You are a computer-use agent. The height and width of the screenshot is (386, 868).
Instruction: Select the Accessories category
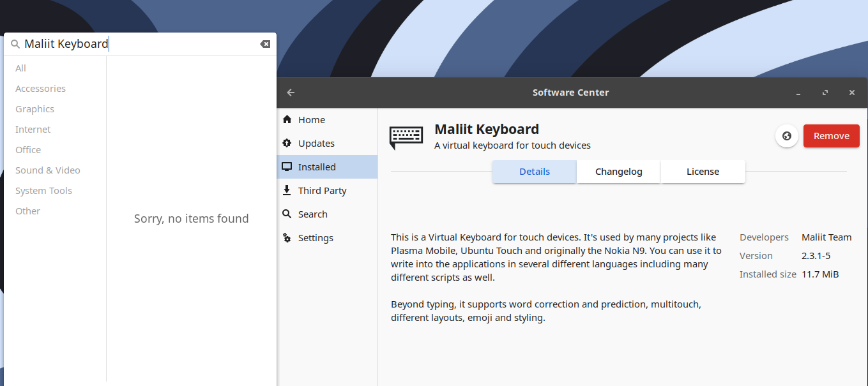pyautogui.click(x=41, y=89)
